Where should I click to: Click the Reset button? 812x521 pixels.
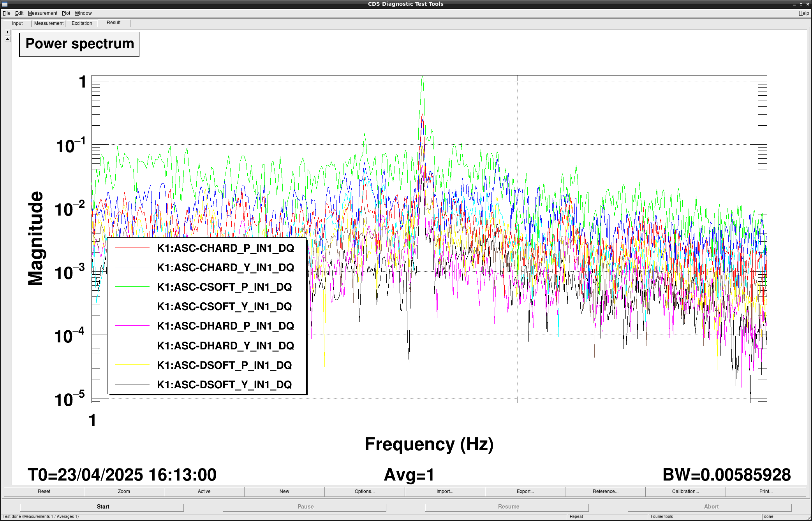(x=44, y=491)
